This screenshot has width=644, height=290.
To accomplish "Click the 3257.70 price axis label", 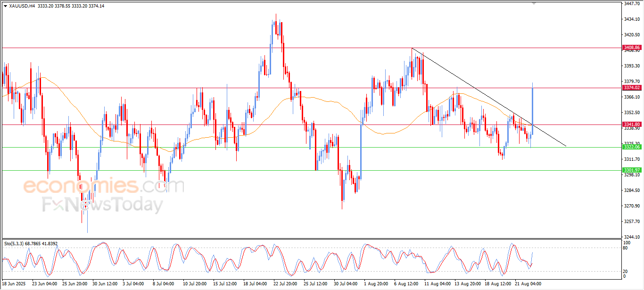I will click(633, 222).
